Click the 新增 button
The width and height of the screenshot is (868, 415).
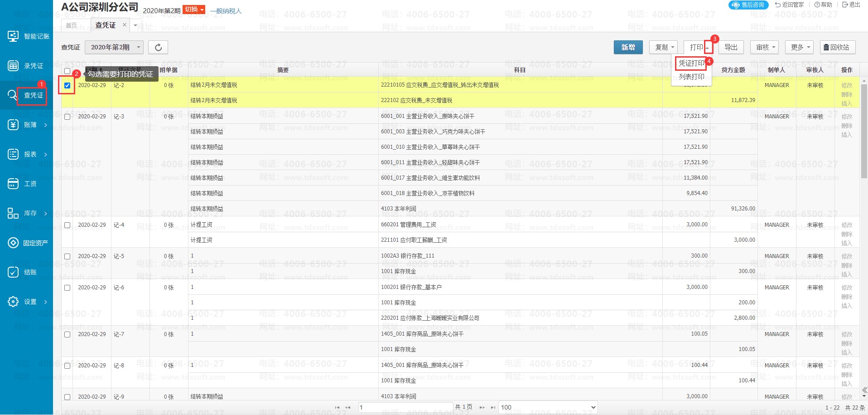pyautogui.click(x=628, y=47)
